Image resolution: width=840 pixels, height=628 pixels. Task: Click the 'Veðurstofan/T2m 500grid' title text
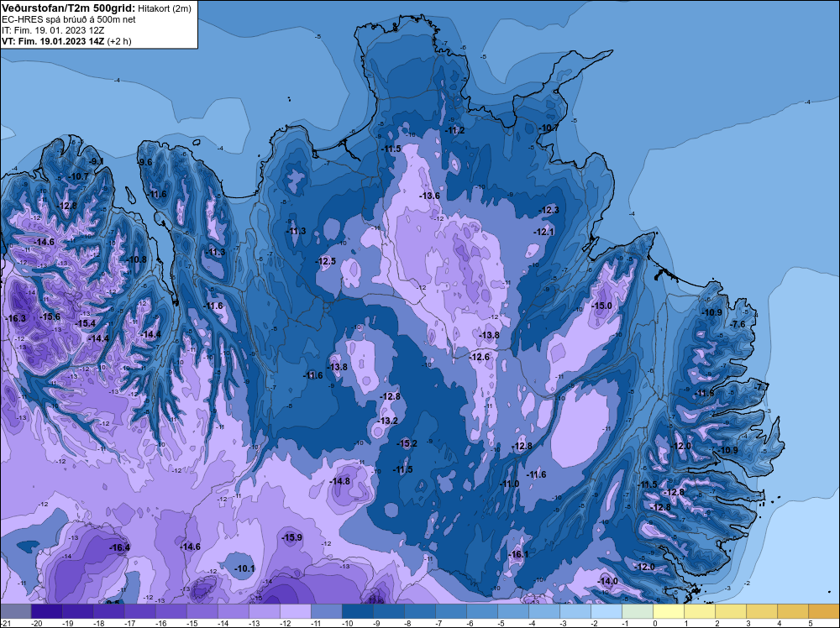(69, 8)
